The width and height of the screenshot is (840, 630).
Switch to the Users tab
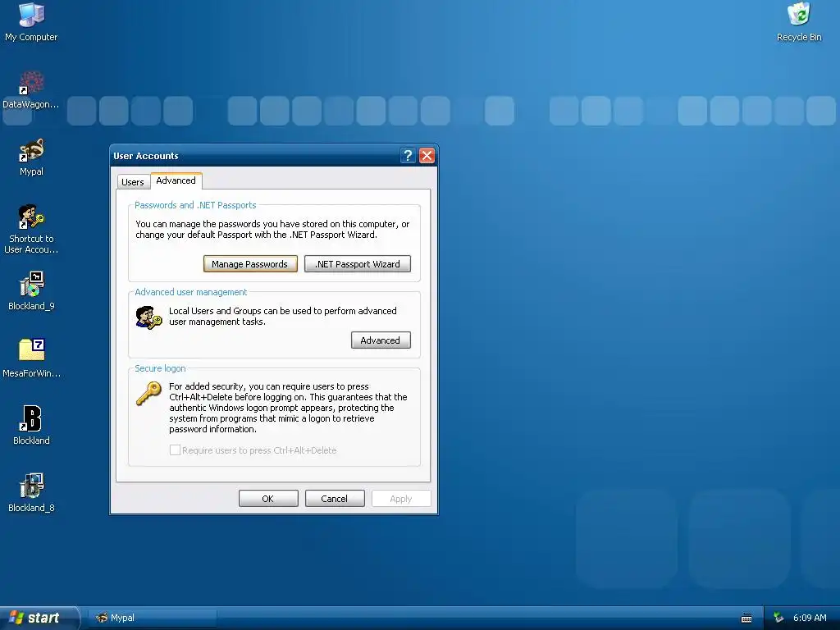pyautogui.click(x=132, y=182)
